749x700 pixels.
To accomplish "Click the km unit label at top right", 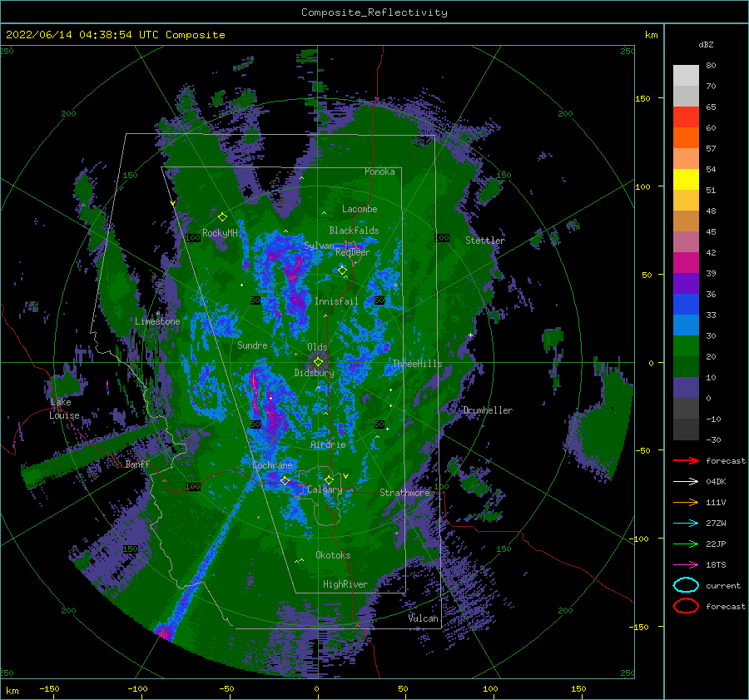I will tap(651, 35).
